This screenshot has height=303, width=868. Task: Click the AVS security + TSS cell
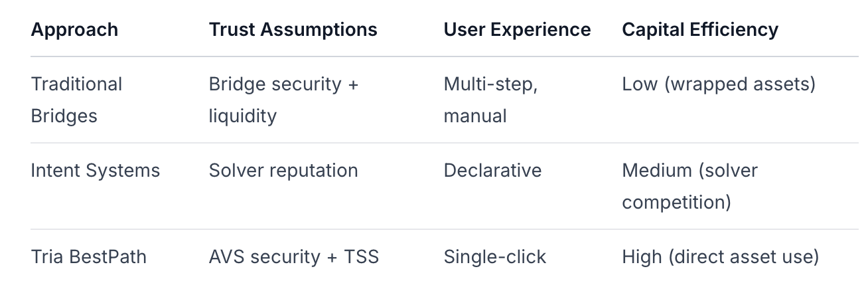293,256
